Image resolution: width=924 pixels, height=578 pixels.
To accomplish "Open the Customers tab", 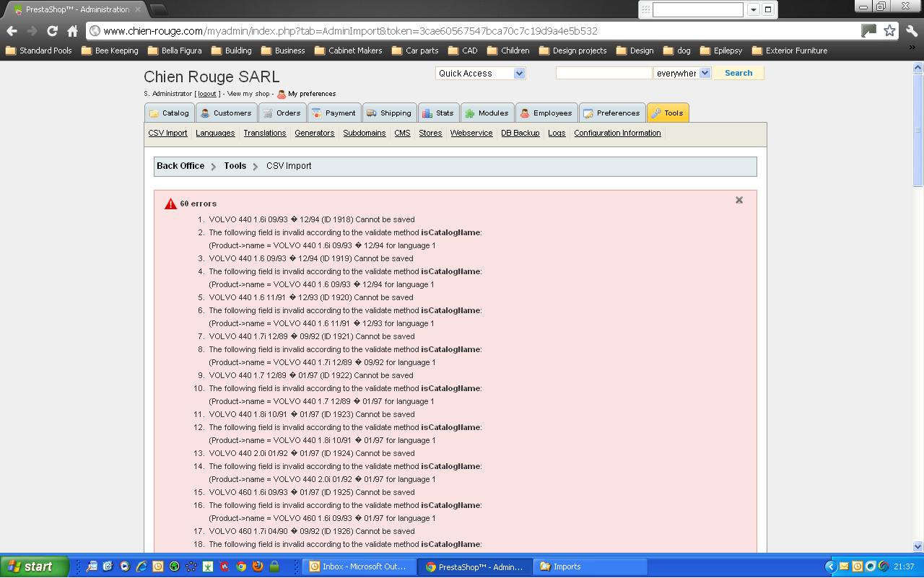I will click(x=226, y=113).
